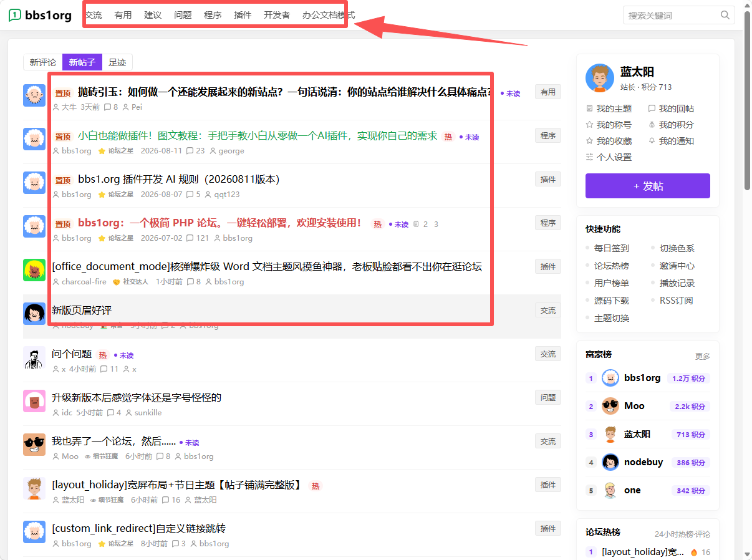The height and width of the screenshot is (560, 752).
Task: Open post 我也弄了一个论坛，然后......
Action: coord(114,442)
